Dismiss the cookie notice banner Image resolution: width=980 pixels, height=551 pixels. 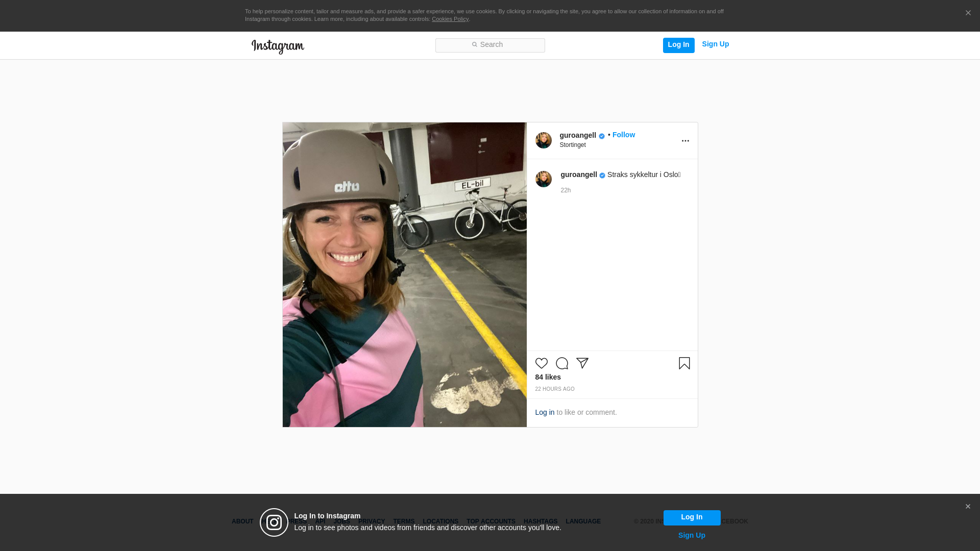968,13
